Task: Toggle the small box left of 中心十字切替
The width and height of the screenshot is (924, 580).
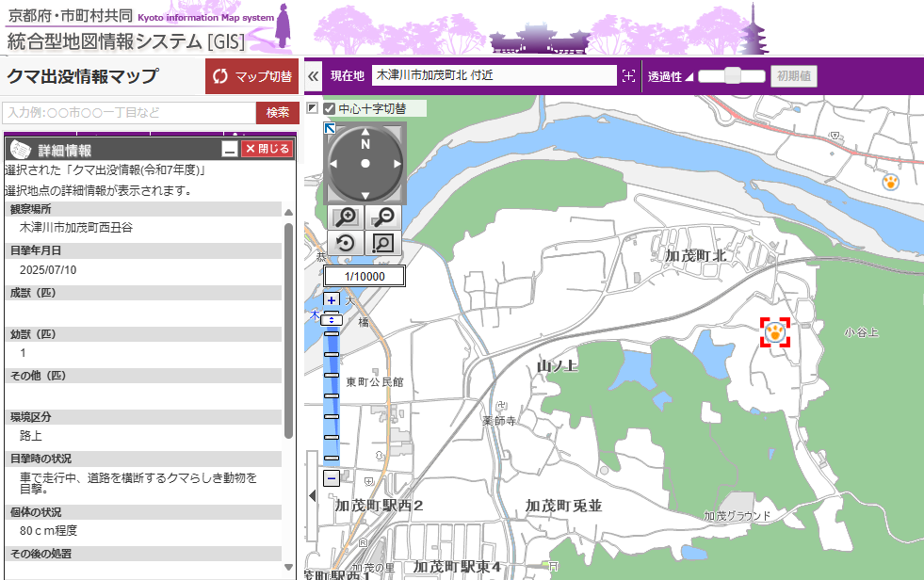Action: point(312,108)
